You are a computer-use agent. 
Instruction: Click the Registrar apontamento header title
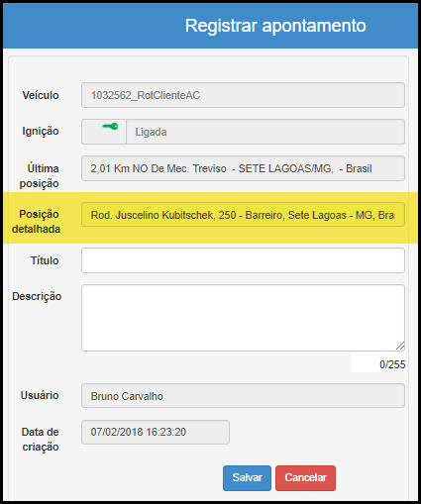275,26
